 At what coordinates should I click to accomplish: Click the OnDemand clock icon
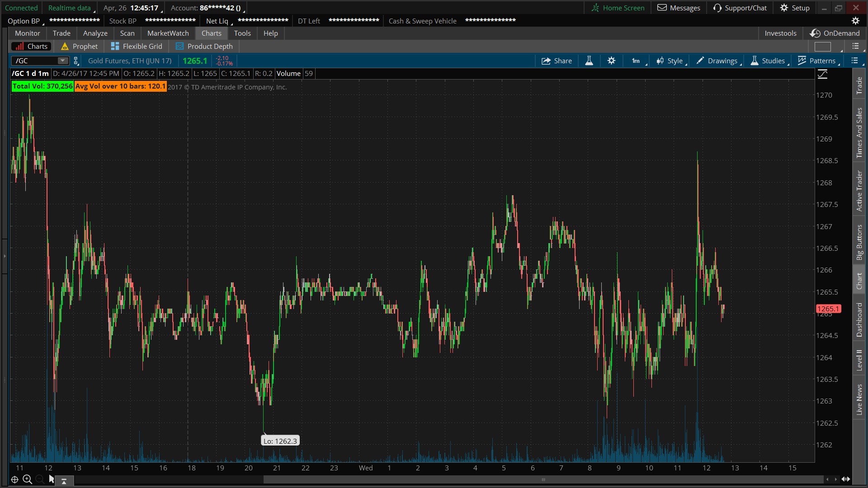[x=815, y=33]
